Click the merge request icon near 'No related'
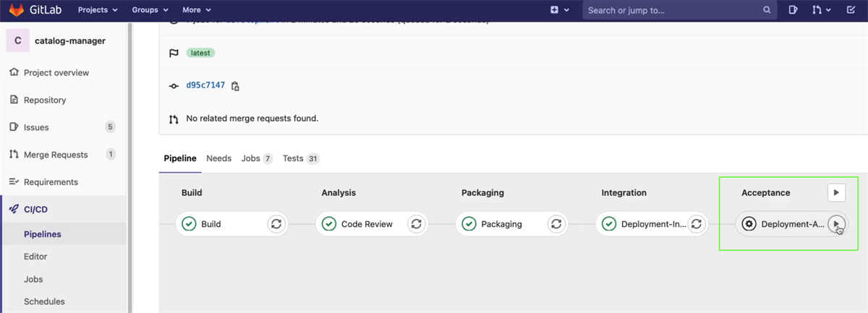This screenshot has height=313, width=868. pyautogui.click(x=174, y=119)
